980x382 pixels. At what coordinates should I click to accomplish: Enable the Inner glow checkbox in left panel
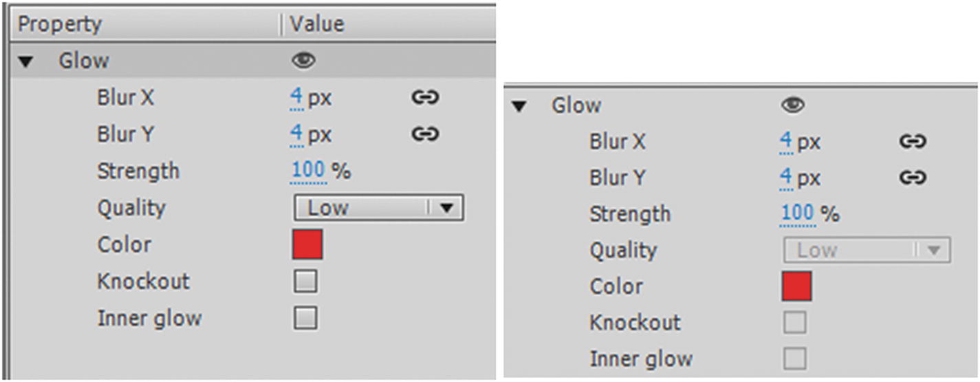305,318
